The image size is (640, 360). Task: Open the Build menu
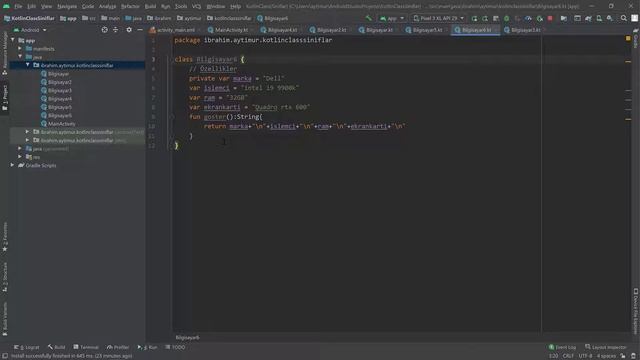150,7
